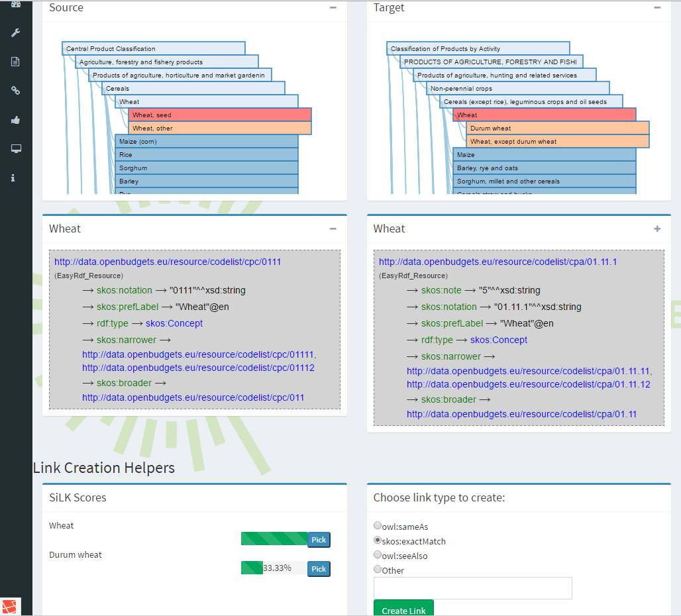Open the codelist/cpa/01.11.12 narrower link

pyautogui.click(x=529, y=384)
